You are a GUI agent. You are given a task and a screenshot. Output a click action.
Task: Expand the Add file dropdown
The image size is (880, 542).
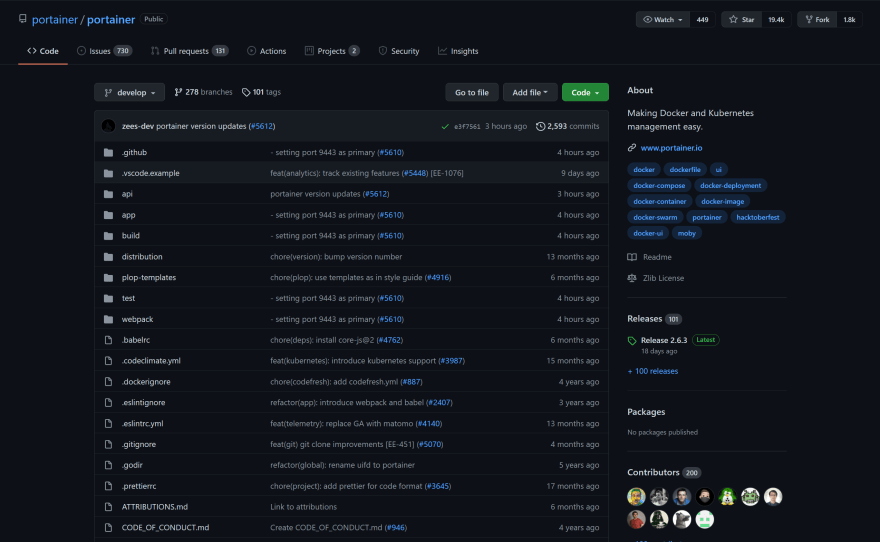click(x=530, y=93)
